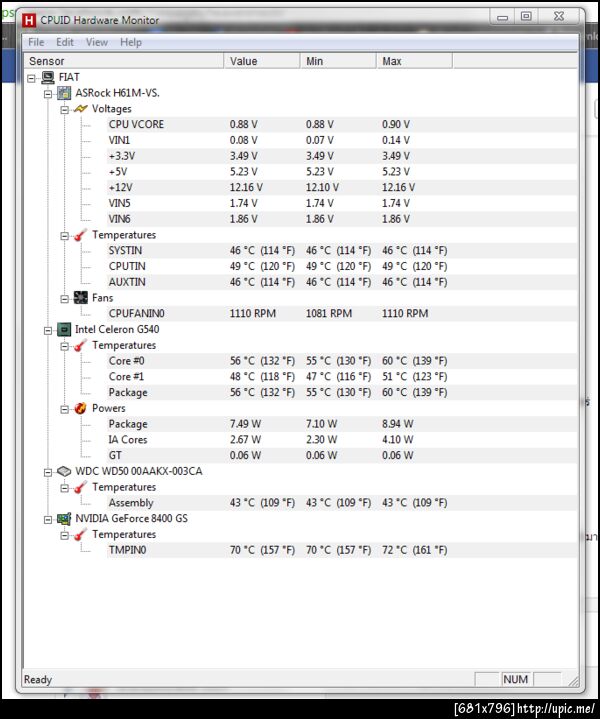Viewport: 600px width, 719px height.
Task: Click the Intel Celeron G540 chip icon
Action: tap(64, 329)
